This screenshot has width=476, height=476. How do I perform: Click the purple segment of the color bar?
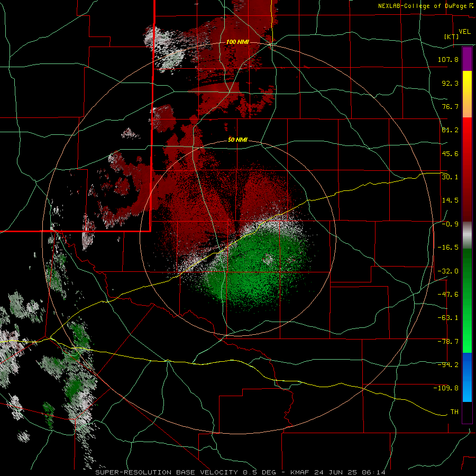[467, 59]
